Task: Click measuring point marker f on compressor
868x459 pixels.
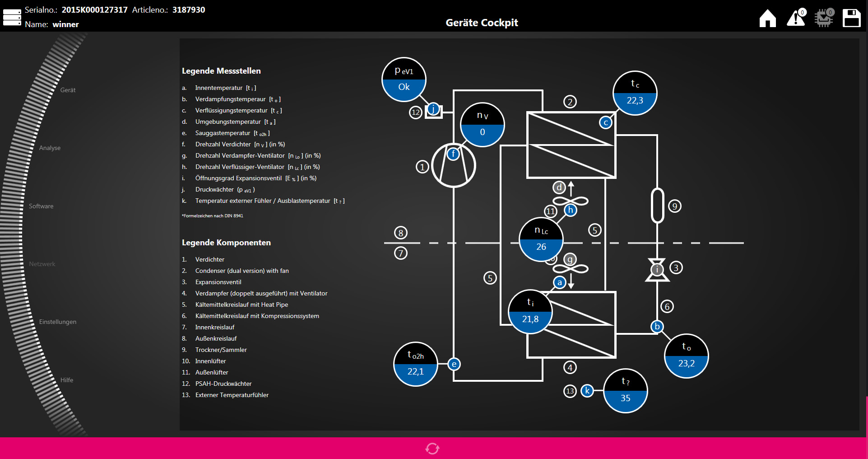Action: (453, 154)
